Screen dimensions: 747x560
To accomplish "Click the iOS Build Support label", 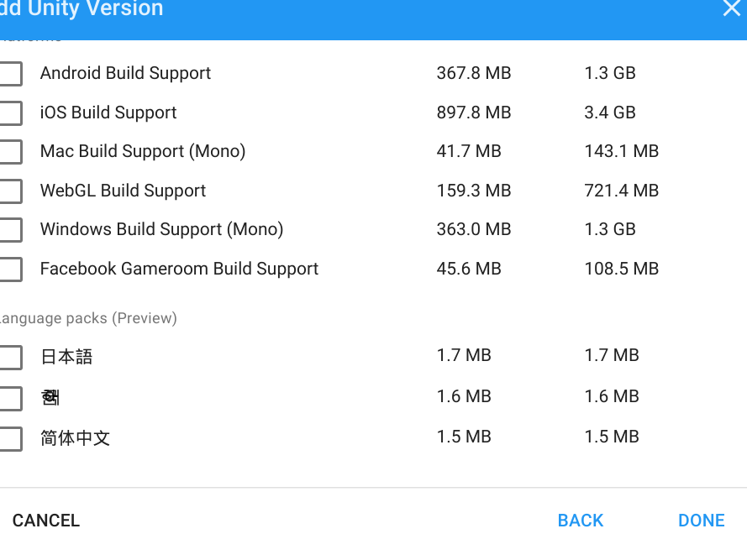I will point(108,113).
